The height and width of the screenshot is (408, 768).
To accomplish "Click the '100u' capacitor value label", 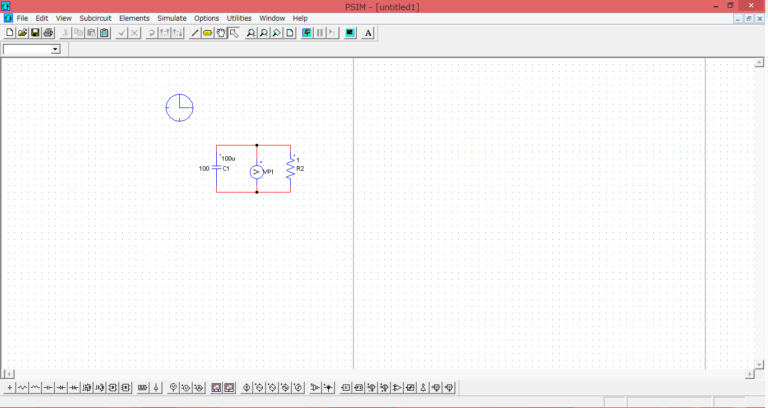I will pos(228,159).
